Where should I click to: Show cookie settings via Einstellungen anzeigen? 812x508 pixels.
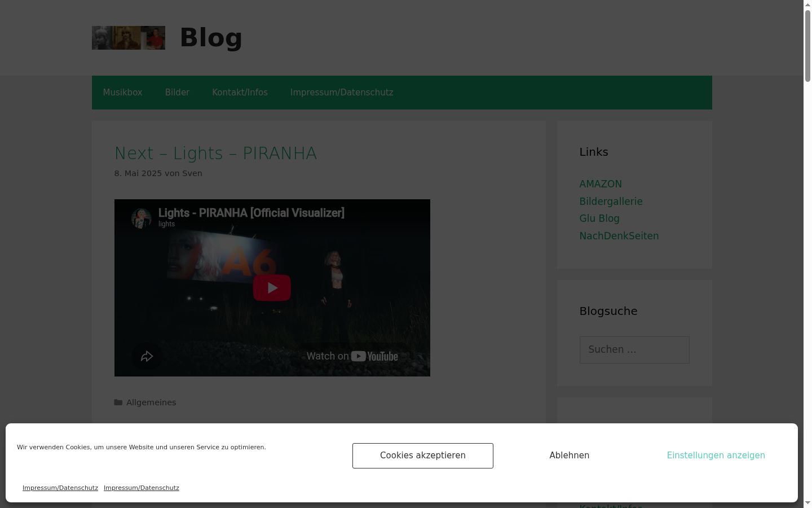click(716, 456)
